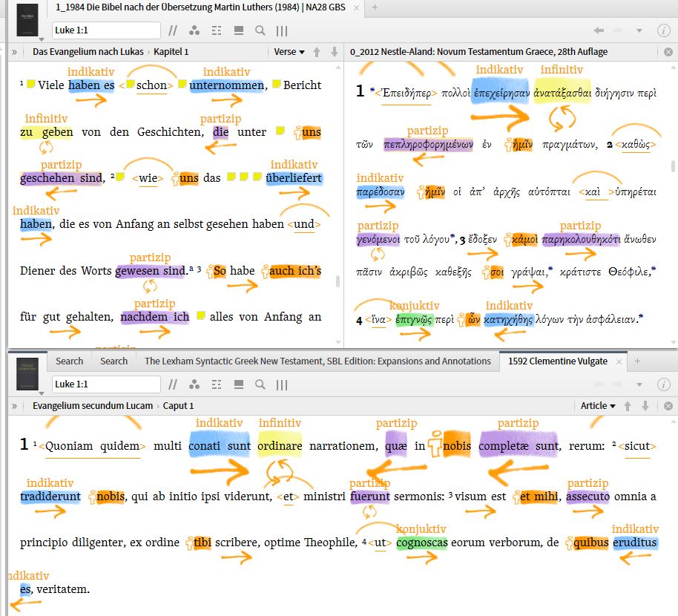Click breadcrumb Evangelium secundum Lucam
Viewport: 678px width, 616px height.
(x=93, y=406)
